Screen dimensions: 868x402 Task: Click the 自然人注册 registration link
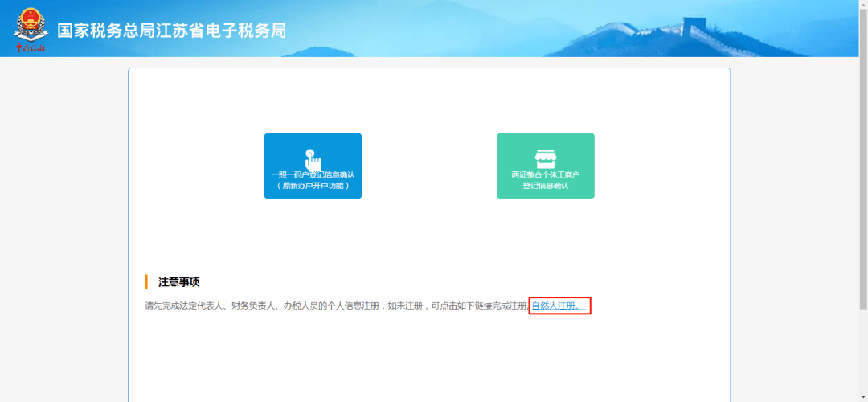pyautogui.click(x=559, y=306)
